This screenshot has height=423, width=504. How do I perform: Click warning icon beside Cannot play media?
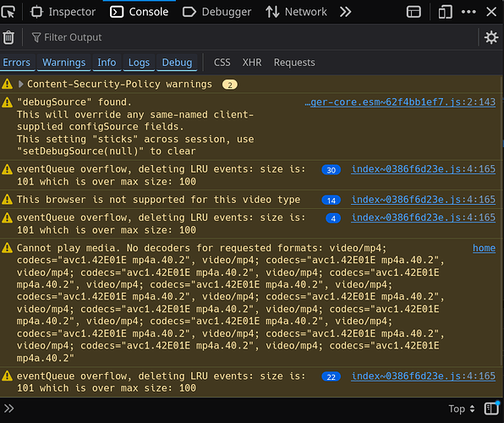pos(7,248)
